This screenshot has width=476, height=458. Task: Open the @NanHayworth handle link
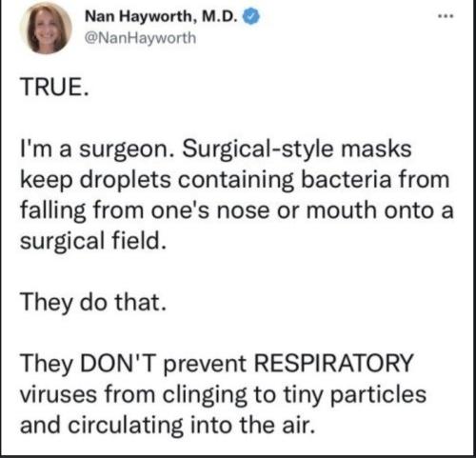click(140, 38)
